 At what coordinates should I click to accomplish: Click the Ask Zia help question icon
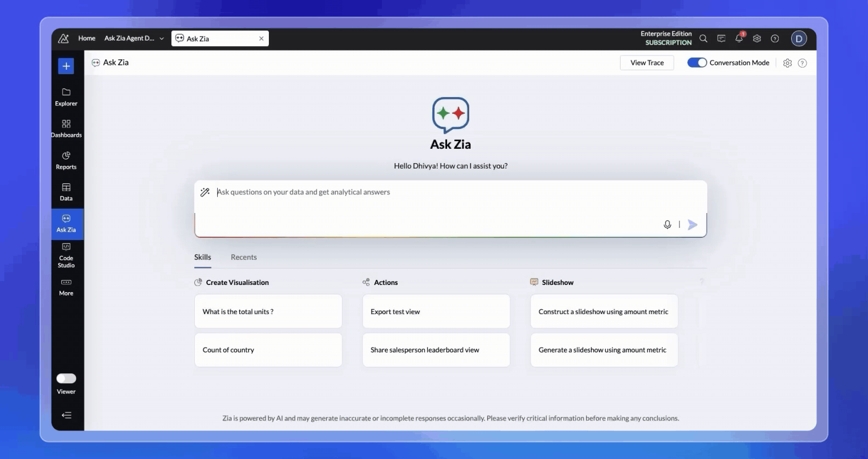[x=802, y=63]
